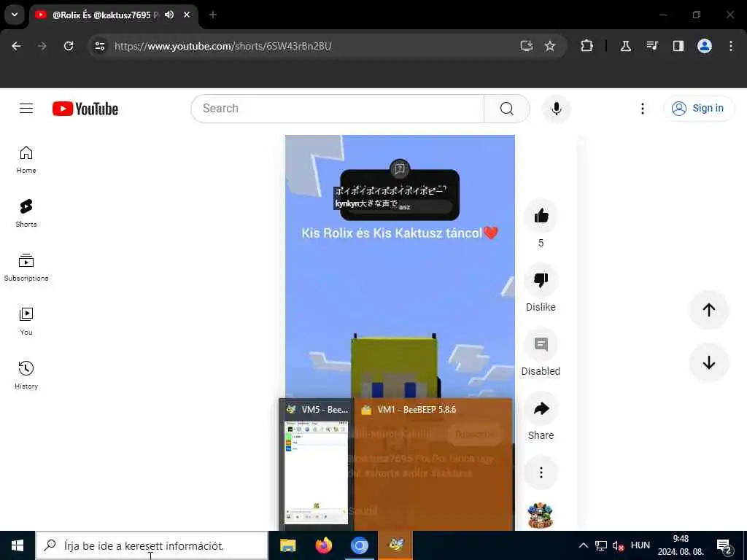View site information icon in address bar

[x=99, y=46]
